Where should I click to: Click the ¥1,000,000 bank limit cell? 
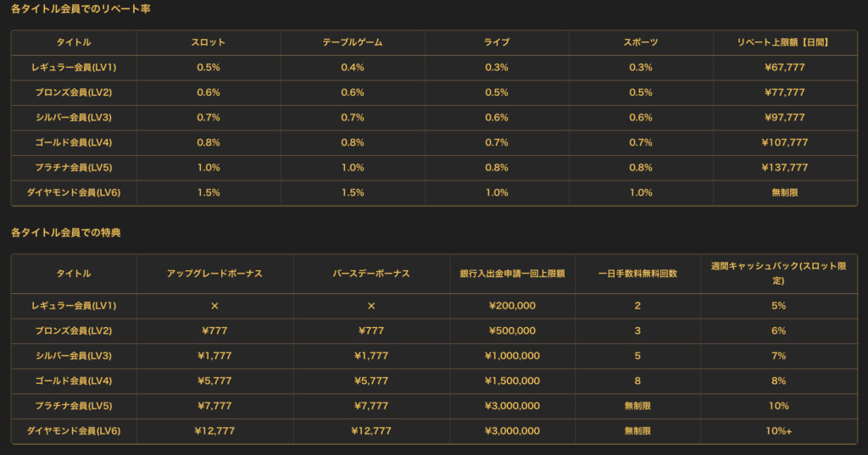click(x=512, y=356)
